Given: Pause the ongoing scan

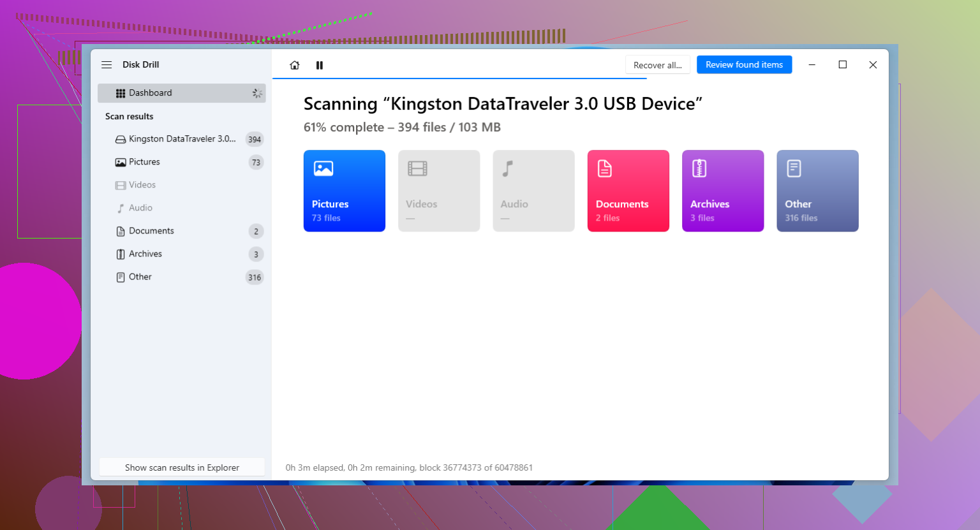Looking at the screenshot, I should click(x=320, y=65).
